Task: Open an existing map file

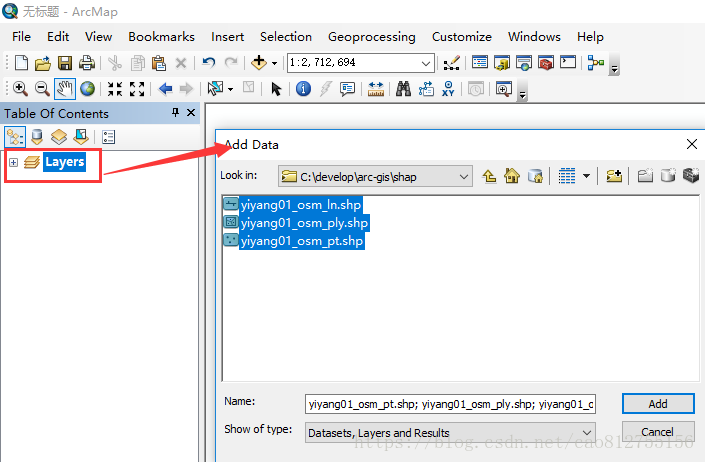Action: point(43,63)
